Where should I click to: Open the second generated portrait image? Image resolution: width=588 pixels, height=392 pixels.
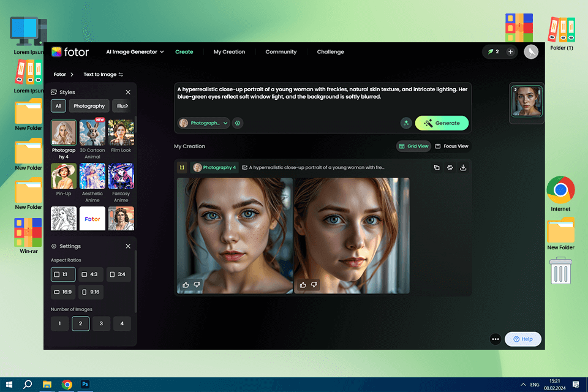pos(352,236)
